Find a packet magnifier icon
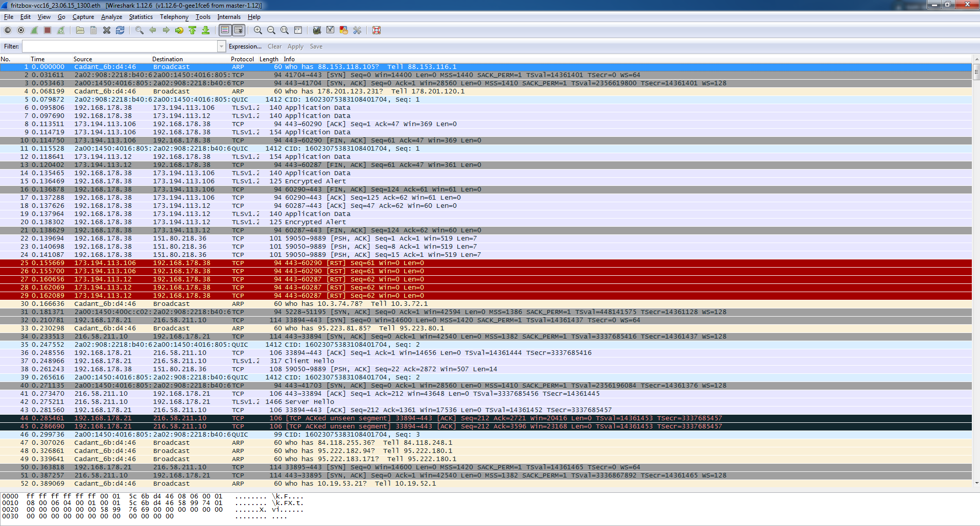The width and height of the screenshot is (980, 526). pyautogui.click(x=139, y=31)
